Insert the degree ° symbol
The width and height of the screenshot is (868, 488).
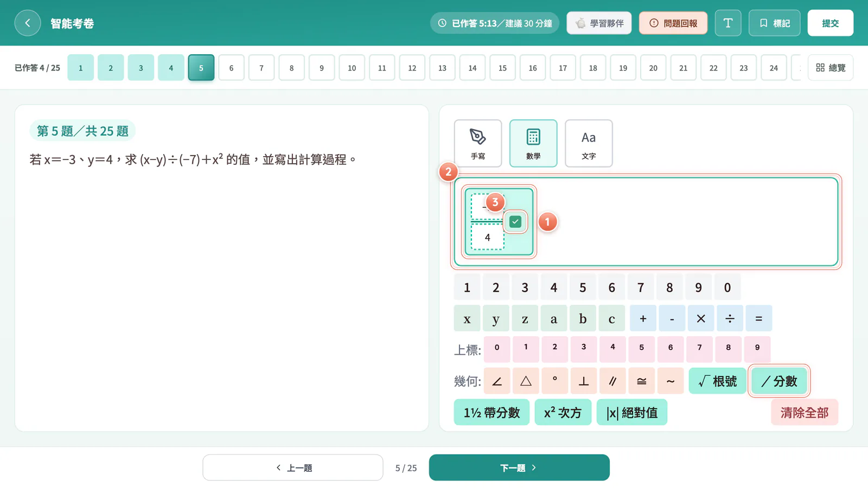point(555,381)
